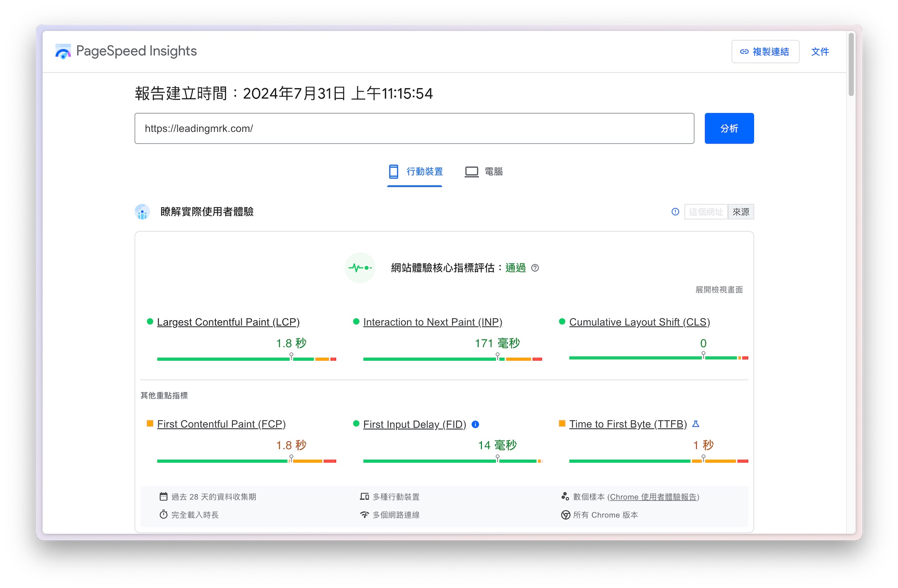Viewport: 898px width, 588px height.
Task: Switch to the 電腦 desktop tab
Action: click(x=484, y=172)
